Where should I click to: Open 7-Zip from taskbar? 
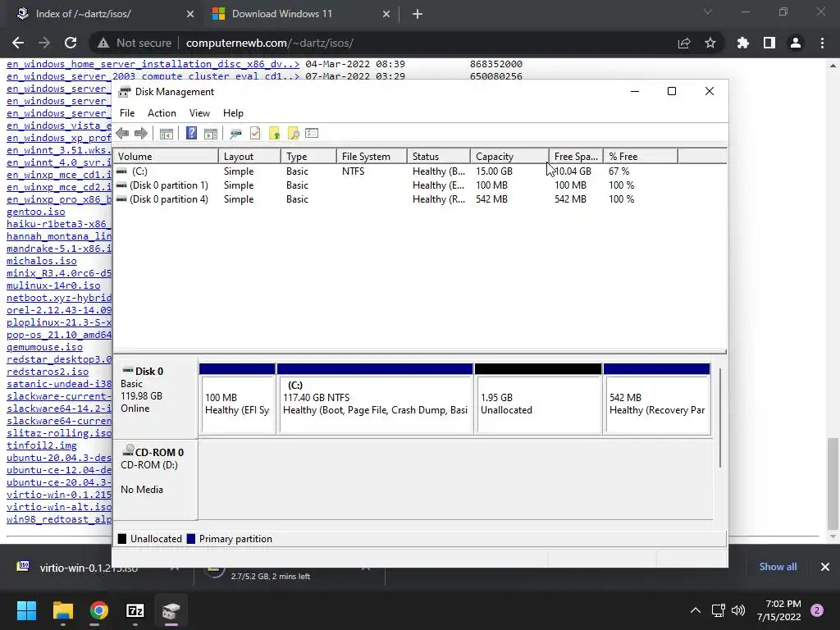click(x=135, y=610)
